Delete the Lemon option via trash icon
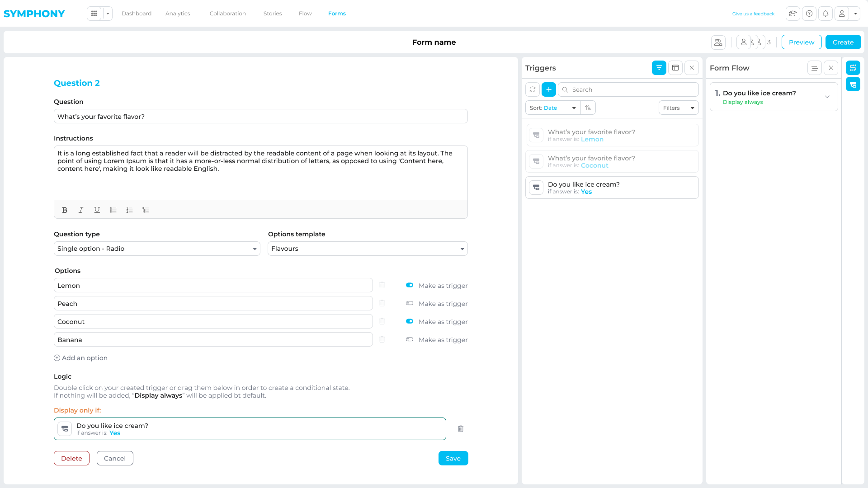The image size is (868, 488). pos(382,285)
